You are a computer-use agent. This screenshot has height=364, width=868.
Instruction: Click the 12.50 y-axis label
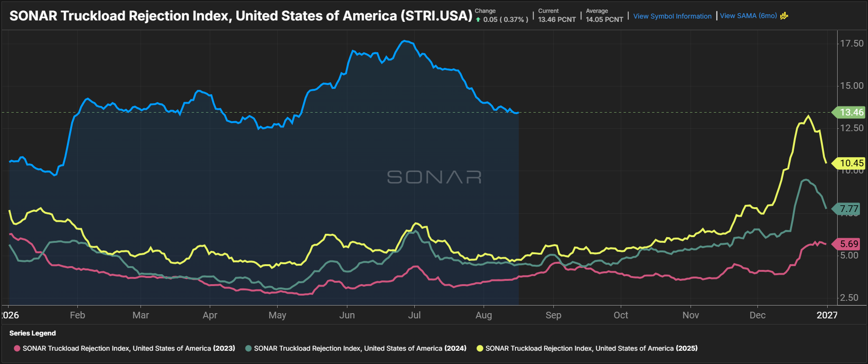pyautogui.click(x=852, y=128)
